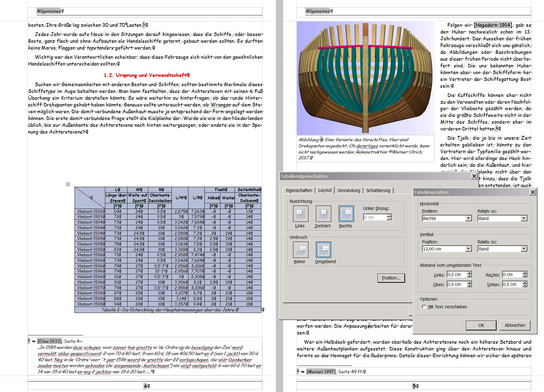The width and height of the screenshot is (544, 392).
Task: Click the table move handle icon
Action: [68, 184]
